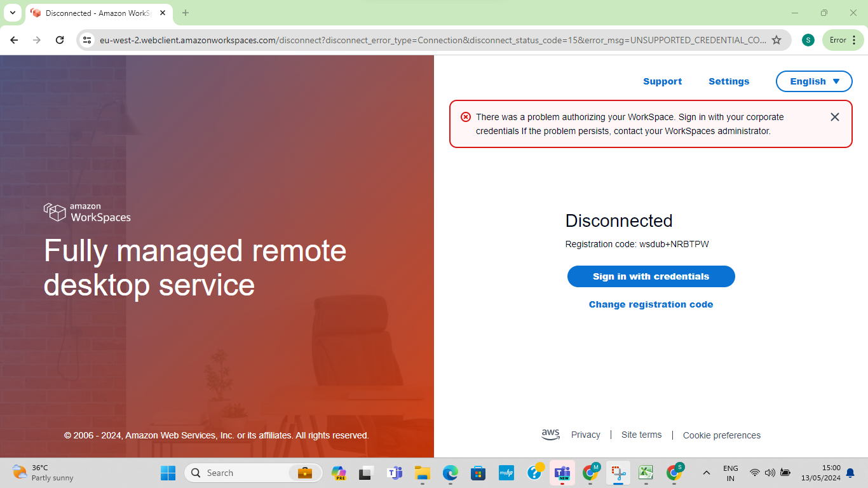868x488 pixels.
Task: Open the Snipping Tool on the taskbar
Action: (x=618, y=473)
